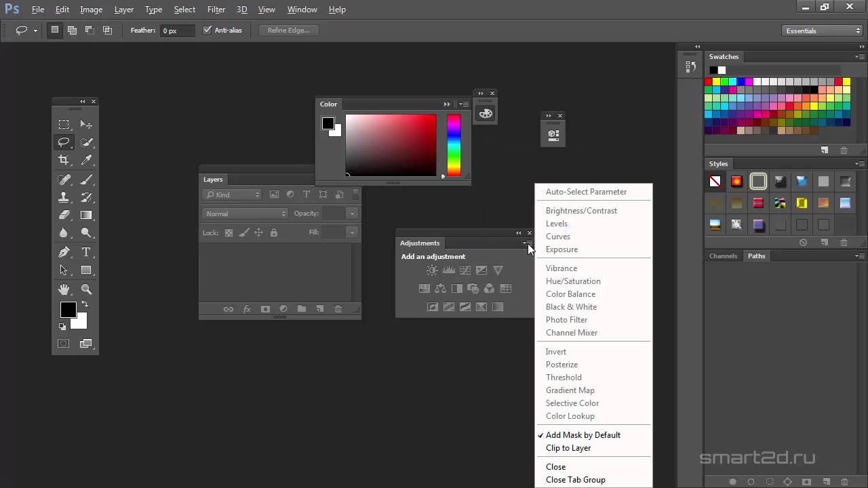Select the Quick Selection tool

86,142
